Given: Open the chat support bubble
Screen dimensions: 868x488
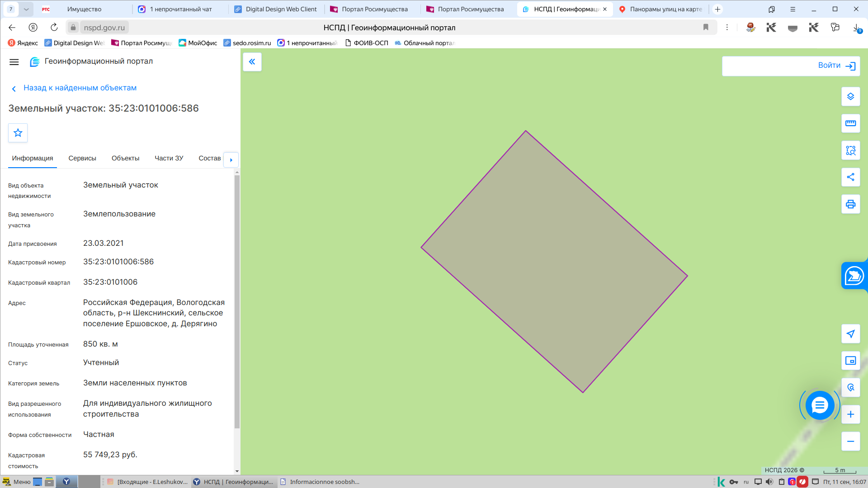Looking at the screenshot, I should click(820, 405).
